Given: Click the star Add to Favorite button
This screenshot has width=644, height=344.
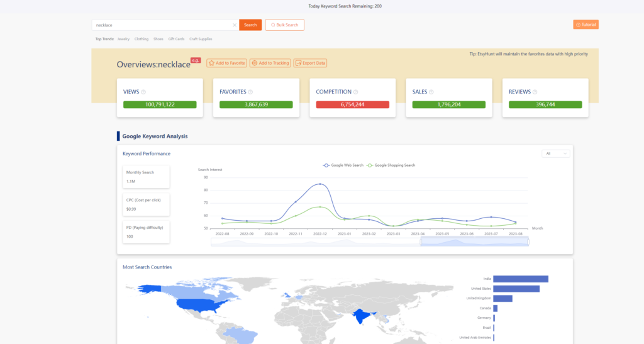Looking at the screenshot, I should tap(226, 63).
